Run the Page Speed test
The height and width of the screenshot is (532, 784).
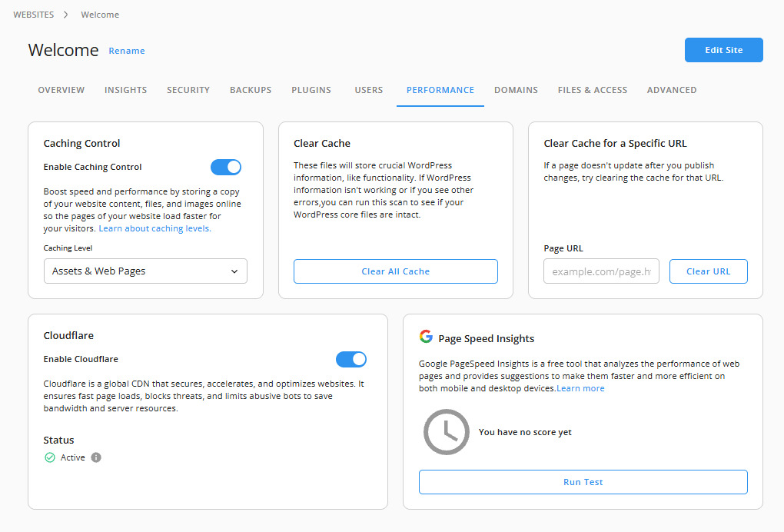(x=583, y=482)
